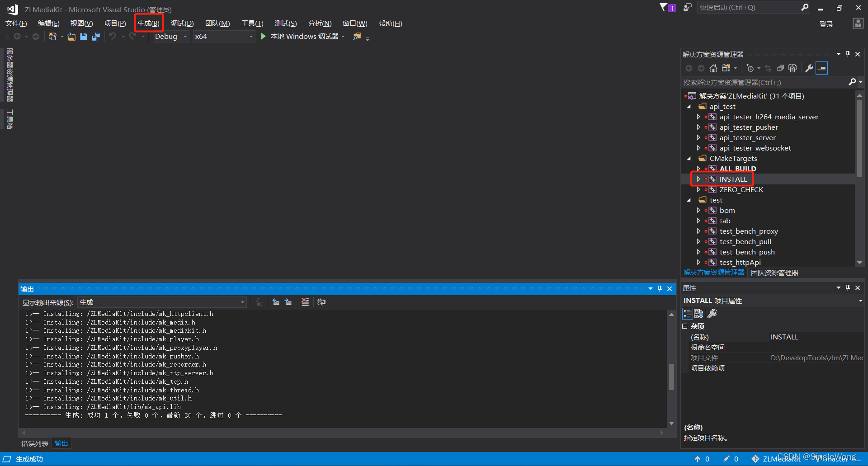Image resolution: width=868 pixels, height=466 pixels.
Task: Open the 文件(F) menu
Action: (x=16, y=24)
